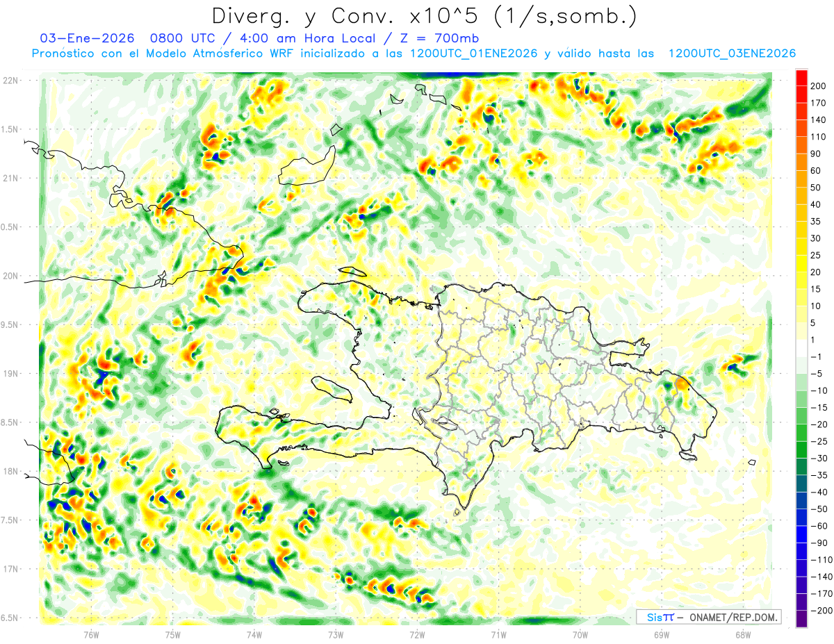Pick the dark purple band below -200
Screen dimensions: 834x644
(801, 618)
